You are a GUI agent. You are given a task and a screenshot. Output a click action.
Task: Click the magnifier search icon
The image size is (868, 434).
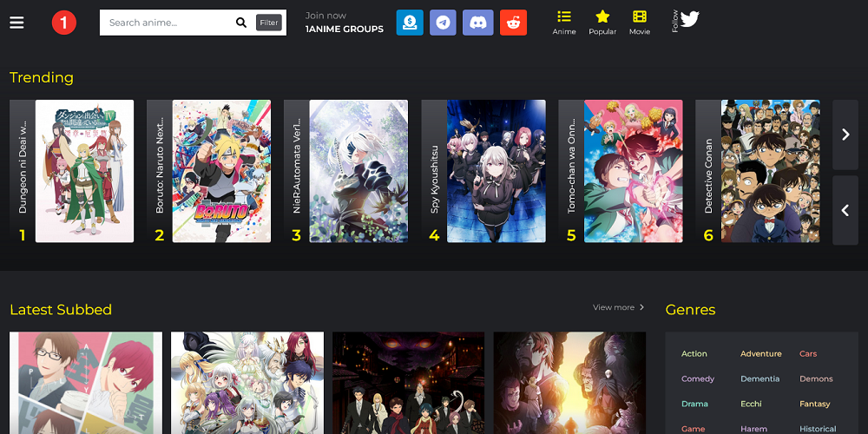pos(240,23)
